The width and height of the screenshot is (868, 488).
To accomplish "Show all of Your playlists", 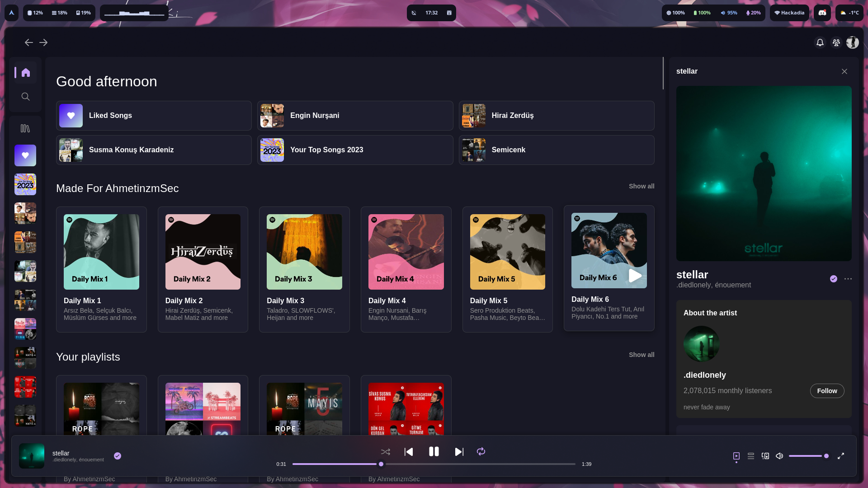I will [x=641, y=355].
